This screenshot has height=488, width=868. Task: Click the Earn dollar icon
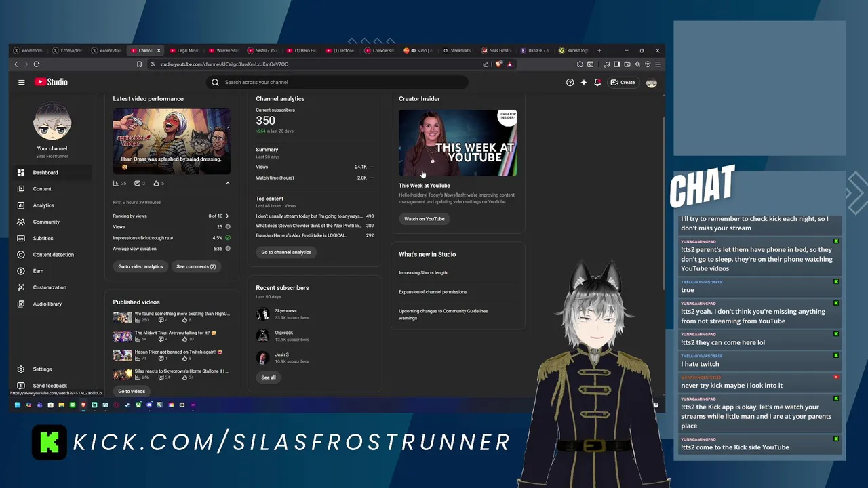[x=21, y=271]
